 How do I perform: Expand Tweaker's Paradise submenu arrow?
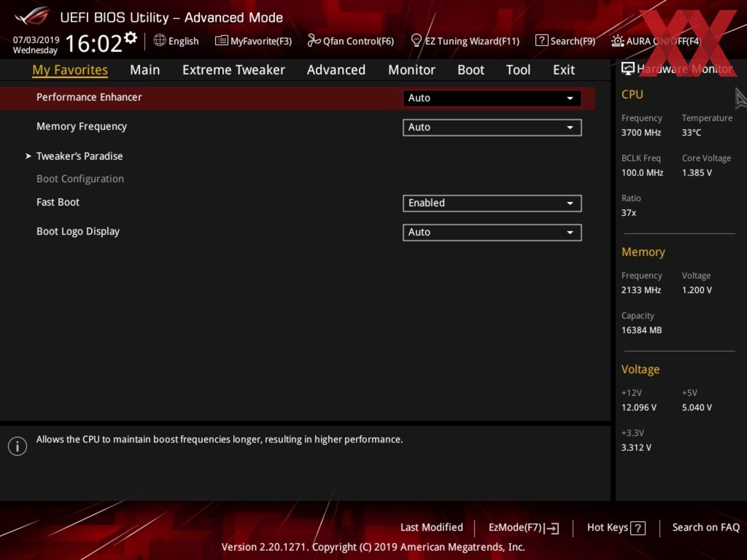(x=28, y=156)
